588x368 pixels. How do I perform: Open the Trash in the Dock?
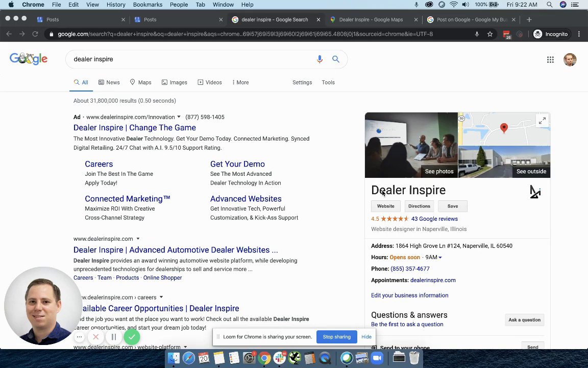click(x=414, y=358)
